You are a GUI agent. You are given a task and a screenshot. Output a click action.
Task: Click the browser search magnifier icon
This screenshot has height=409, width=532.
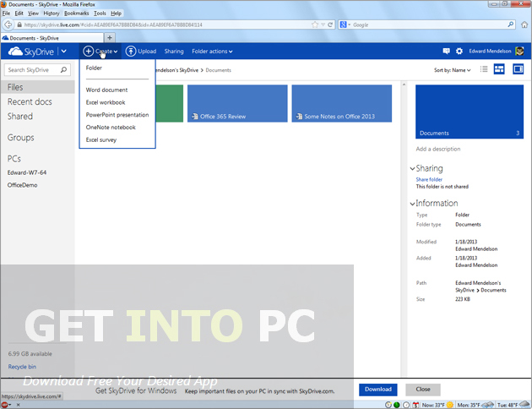511,25
